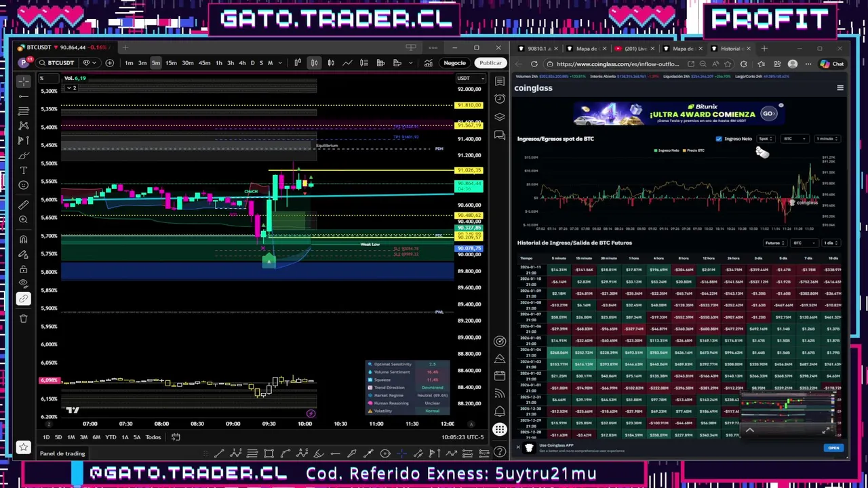This screenshot has width=868, height=488.
Task: Open the object tree layers icon
Action: click(500, 117)
